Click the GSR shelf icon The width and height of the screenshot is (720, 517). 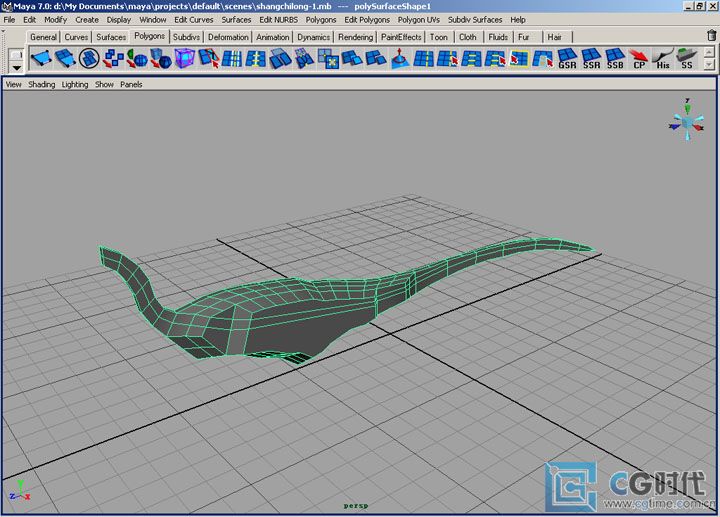coord(568,59)
